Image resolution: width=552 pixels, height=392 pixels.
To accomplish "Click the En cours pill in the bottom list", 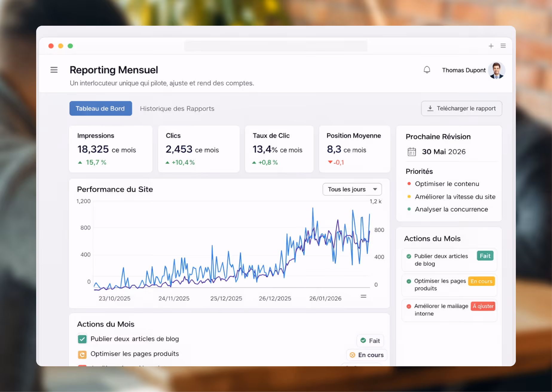I will [x=367, y=355].
